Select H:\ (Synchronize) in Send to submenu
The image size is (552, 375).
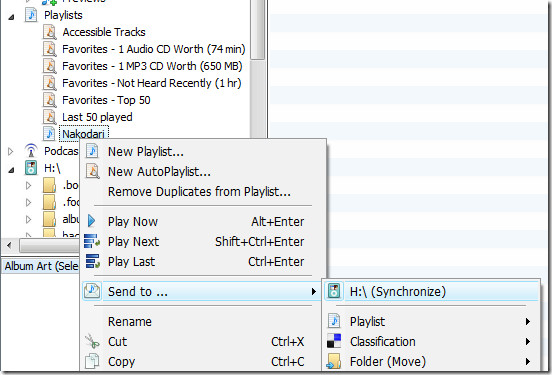pyautogui.click(x=432, y=291)
